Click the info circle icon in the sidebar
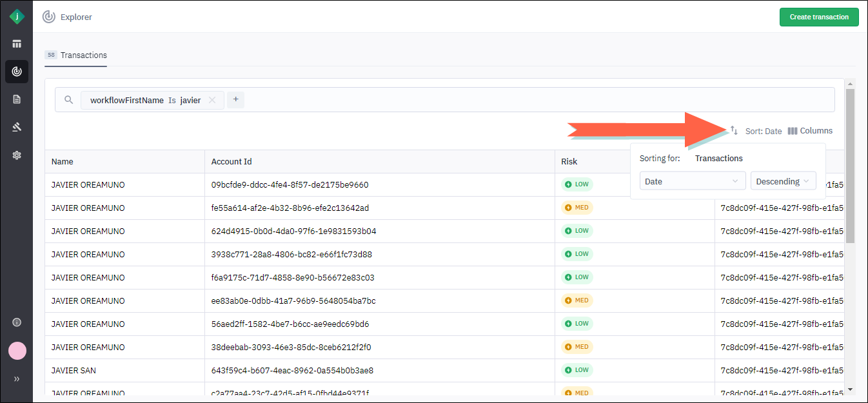This screenshot has height=403, width=868. click(x=17, y=322)
